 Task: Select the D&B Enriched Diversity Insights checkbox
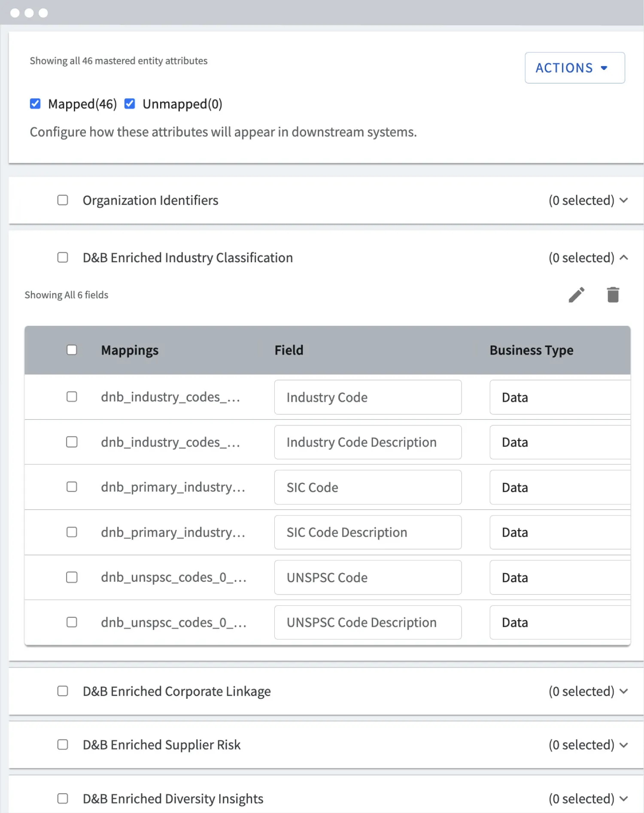pos(63,798)
